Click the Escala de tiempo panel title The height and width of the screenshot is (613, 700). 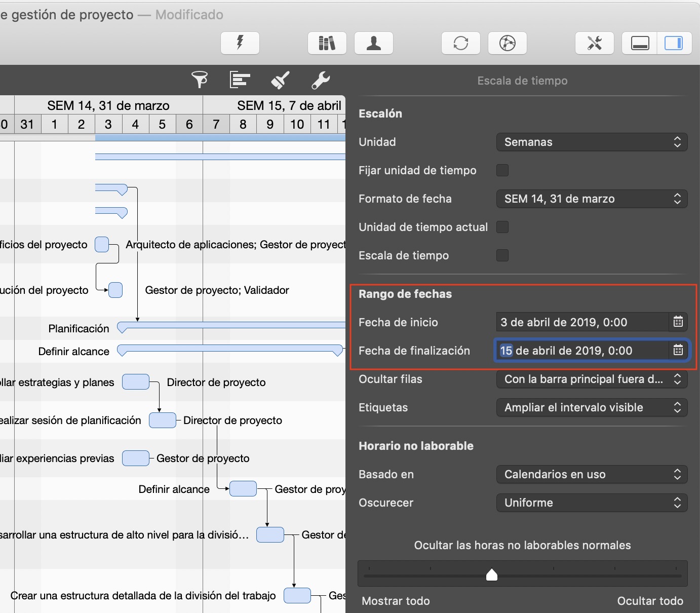(522, 80)
